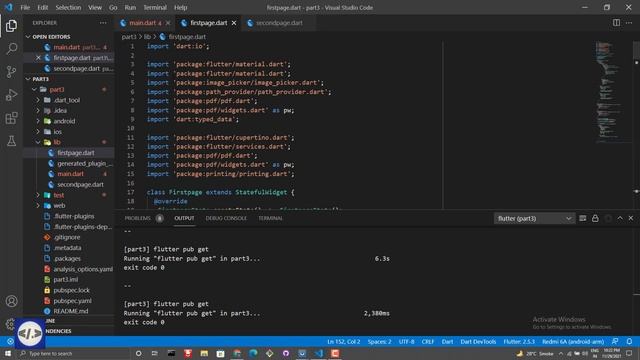Maximize the bottom panel size

(x=620, y=218)
